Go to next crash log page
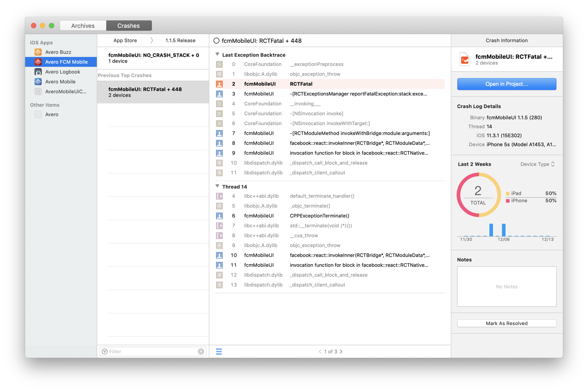 (x=341, y=351)
